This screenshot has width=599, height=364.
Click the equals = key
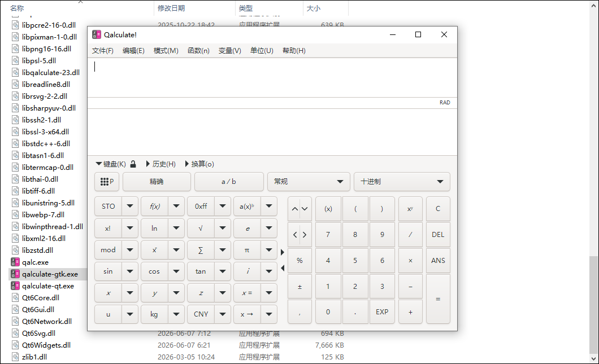[x=438, y=299]
